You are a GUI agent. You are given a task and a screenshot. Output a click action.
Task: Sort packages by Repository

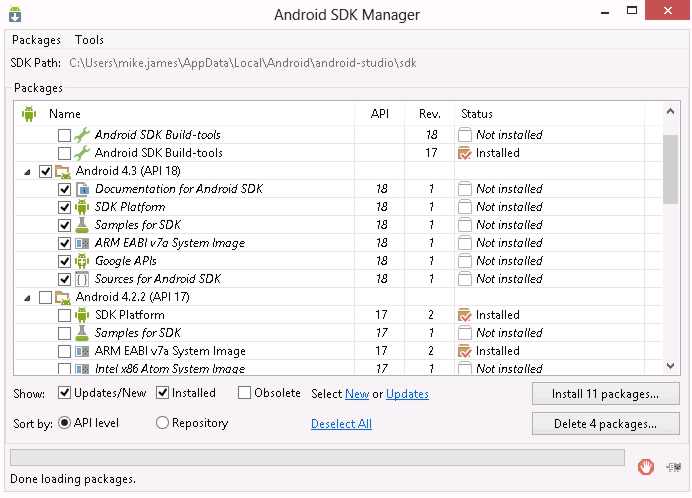pos(162,423)
